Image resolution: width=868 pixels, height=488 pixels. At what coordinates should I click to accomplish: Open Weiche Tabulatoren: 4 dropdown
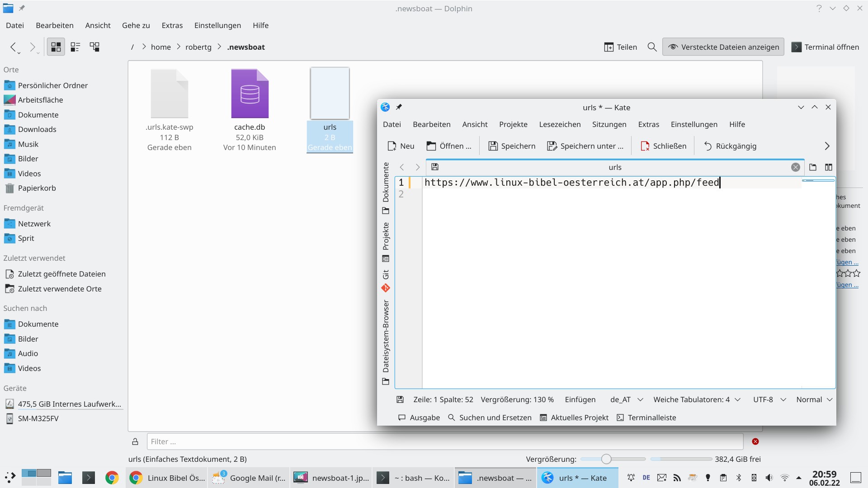point(697,399)
